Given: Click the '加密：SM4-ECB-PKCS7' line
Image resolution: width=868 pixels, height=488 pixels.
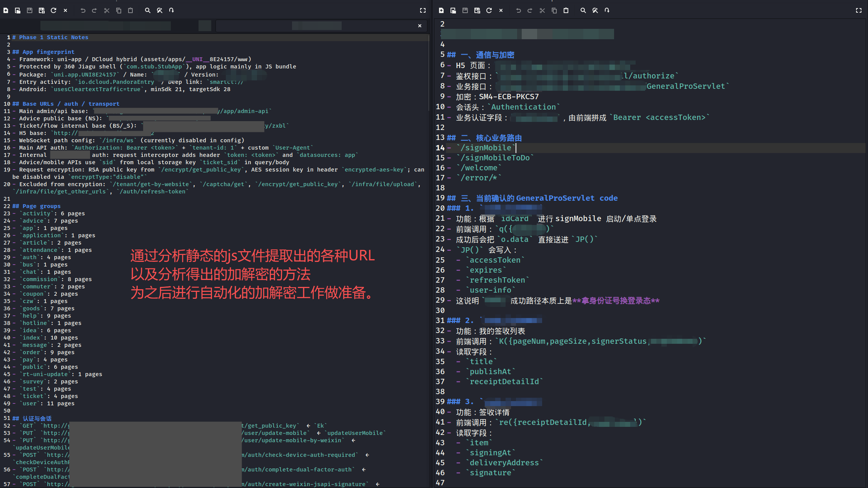Looking at the screenshot, I should click(493, 97).
